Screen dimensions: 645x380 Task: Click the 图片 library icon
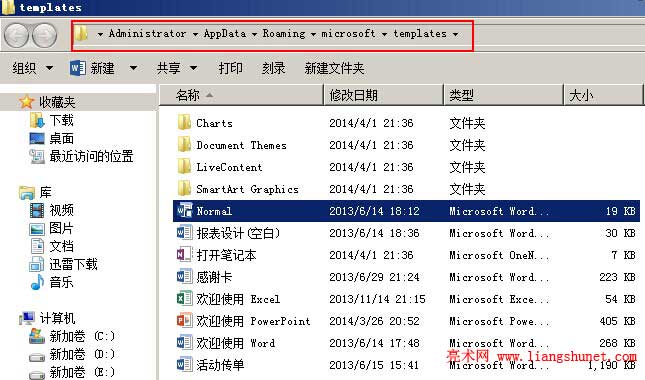click(37, 228)
